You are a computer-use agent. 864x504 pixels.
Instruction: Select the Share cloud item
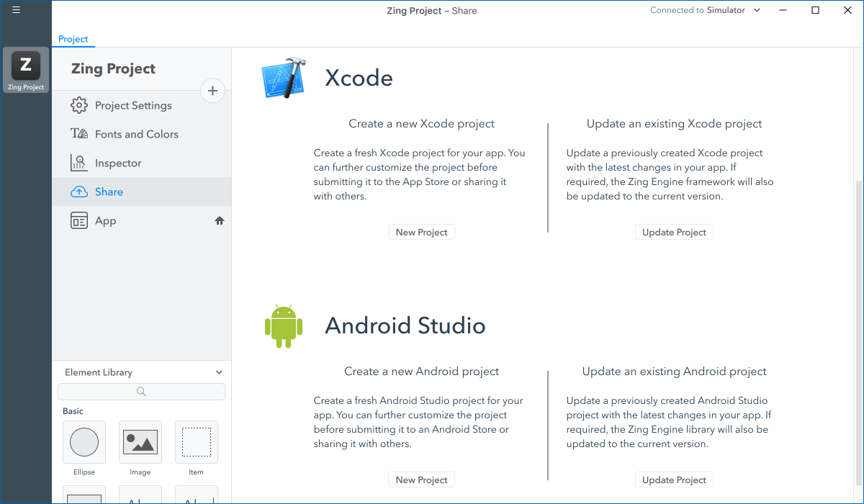[x=109, y=192]
